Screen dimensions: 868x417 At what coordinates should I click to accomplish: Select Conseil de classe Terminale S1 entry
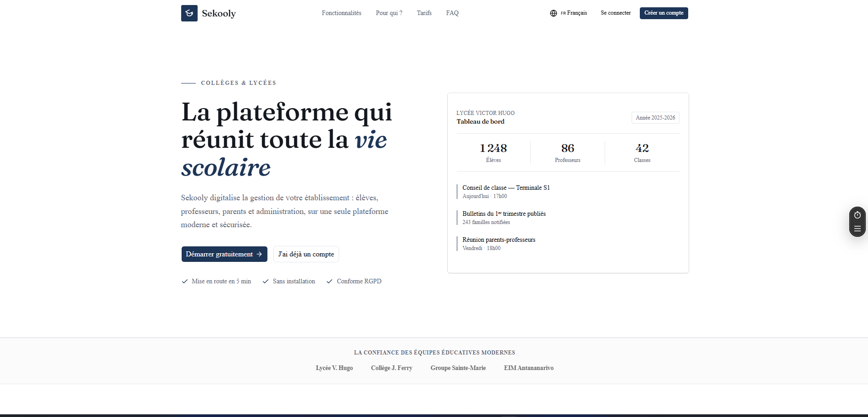(506, 192)
